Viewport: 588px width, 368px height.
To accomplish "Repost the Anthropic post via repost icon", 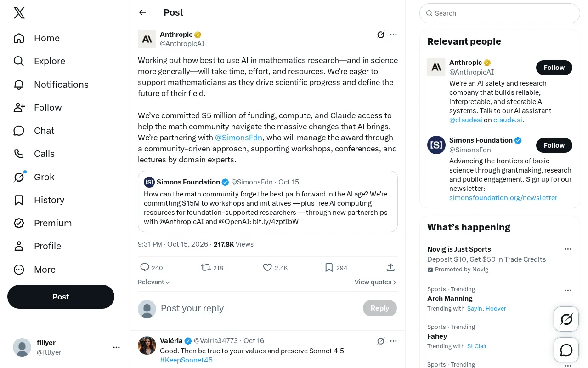I will tap(206, 267).
